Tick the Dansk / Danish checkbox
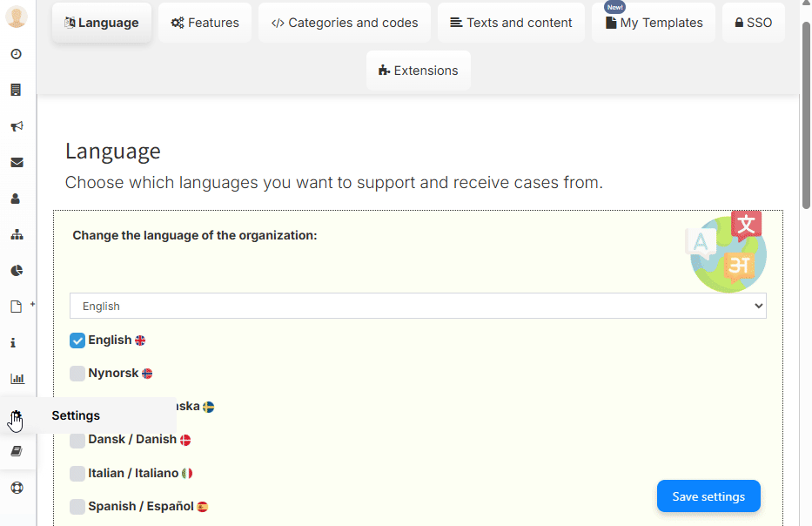Viewport: 812px width, 526px height. (77, 440)
